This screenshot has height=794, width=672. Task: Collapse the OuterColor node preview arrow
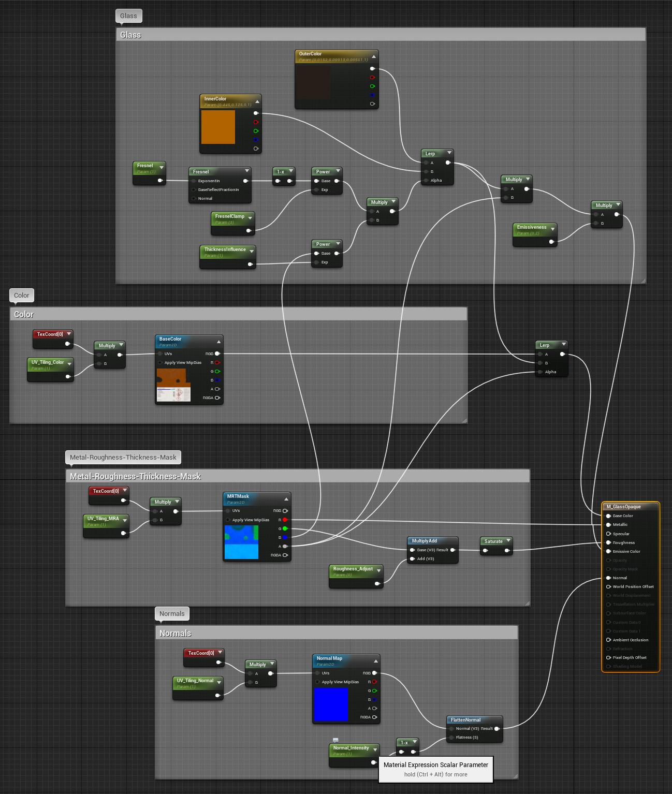[x=374, y=56]
